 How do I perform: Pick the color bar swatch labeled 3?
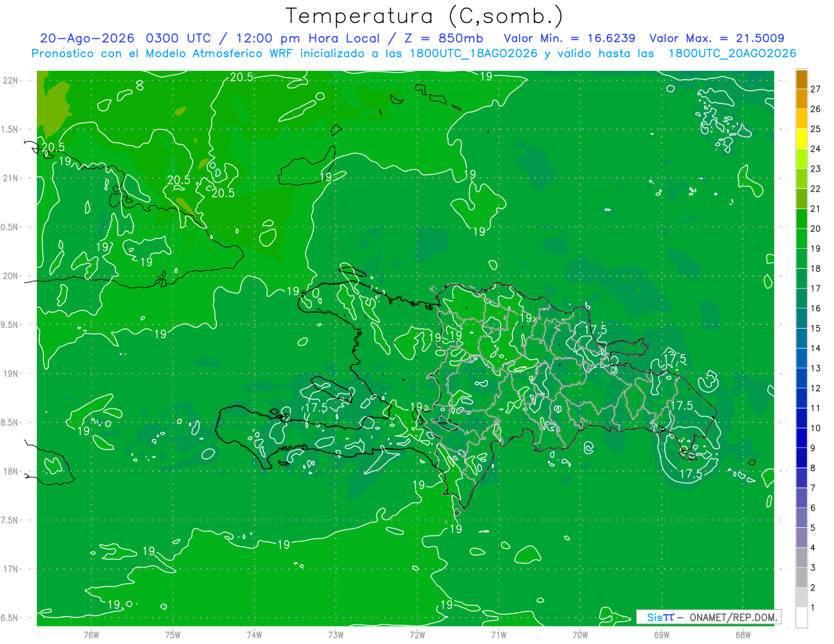pos(801,558)
